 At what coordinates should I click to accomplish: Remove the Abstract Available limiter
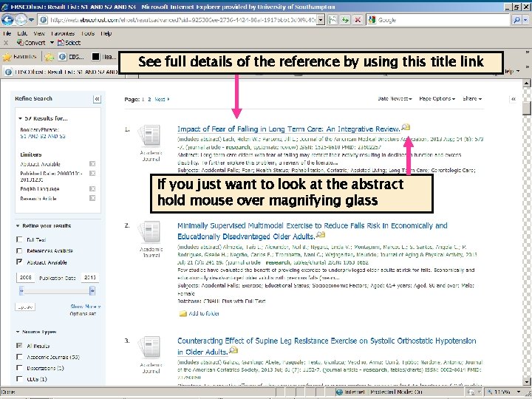(92, 164)
